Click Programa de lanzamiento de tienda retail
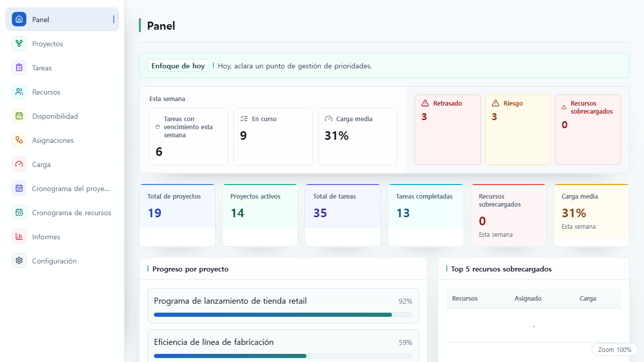Image resolution: width=644 pixels, height=362 pixels. 230,301
